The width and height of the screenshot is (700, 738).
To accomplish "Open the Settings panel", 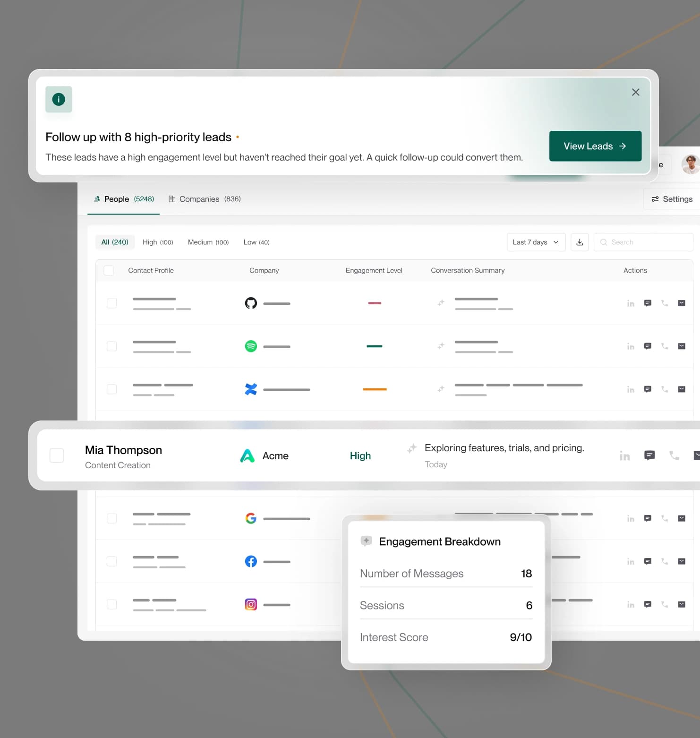I will tap(672, 199).
